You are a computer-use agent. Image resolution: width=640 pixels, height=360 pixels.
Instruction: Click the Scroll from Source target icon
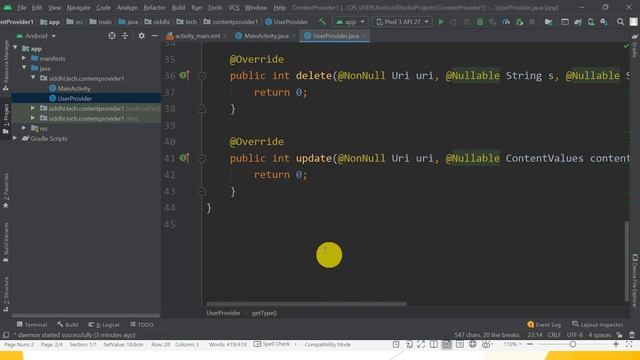[x=112, y=36]
